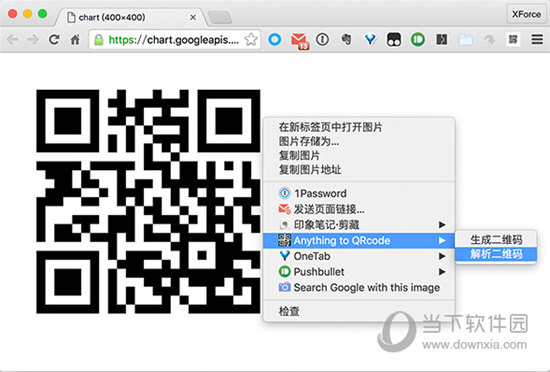Open the OneTab context menu entry
The width and height of the screenshot is (550, 372).
[x=359, y=256]
